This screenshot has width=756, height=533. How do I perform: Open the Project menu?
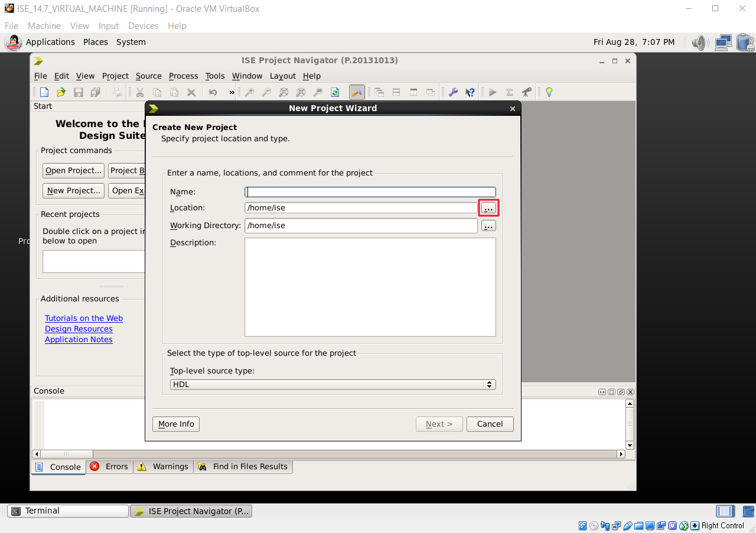coord(115,76)
